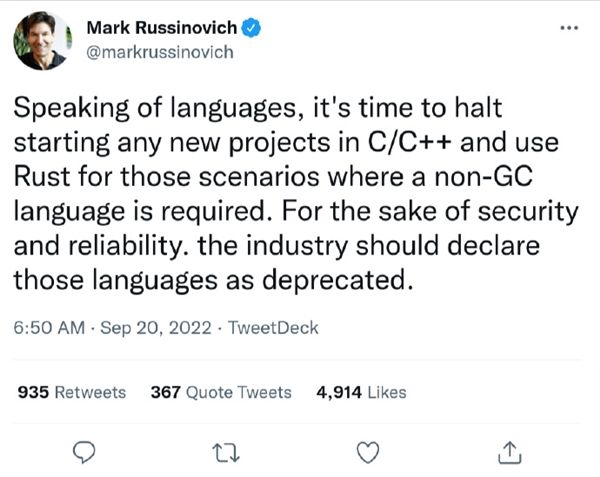Image resolution: width=600 pixels, height=477 pixels.
Task: View the 367 Quote Tweets list
Action: 221,392
